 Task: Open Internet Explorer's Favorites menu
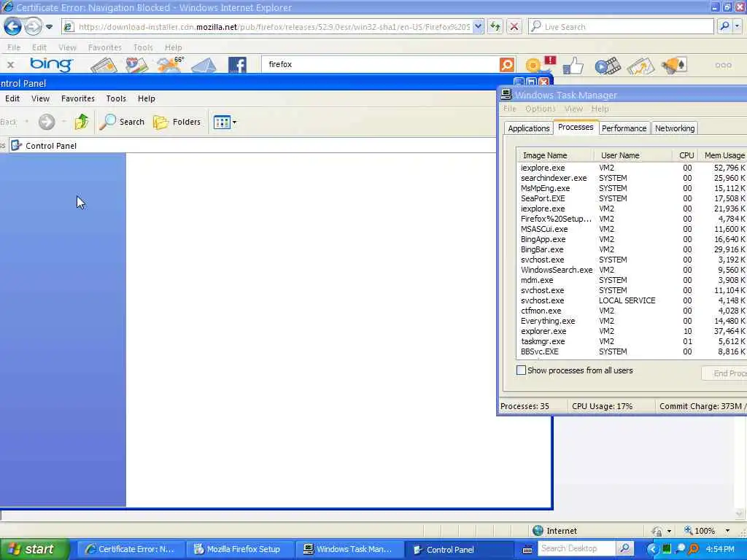(105, 47)
